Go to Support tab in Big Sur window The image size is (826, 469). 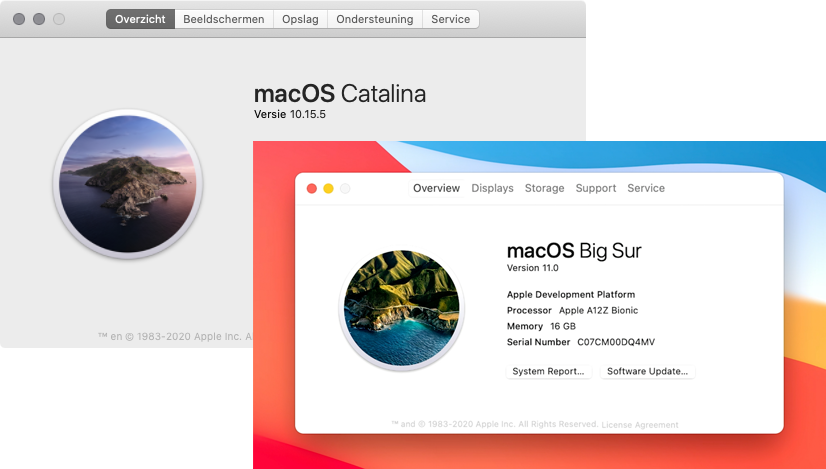(x=596, y=188)
